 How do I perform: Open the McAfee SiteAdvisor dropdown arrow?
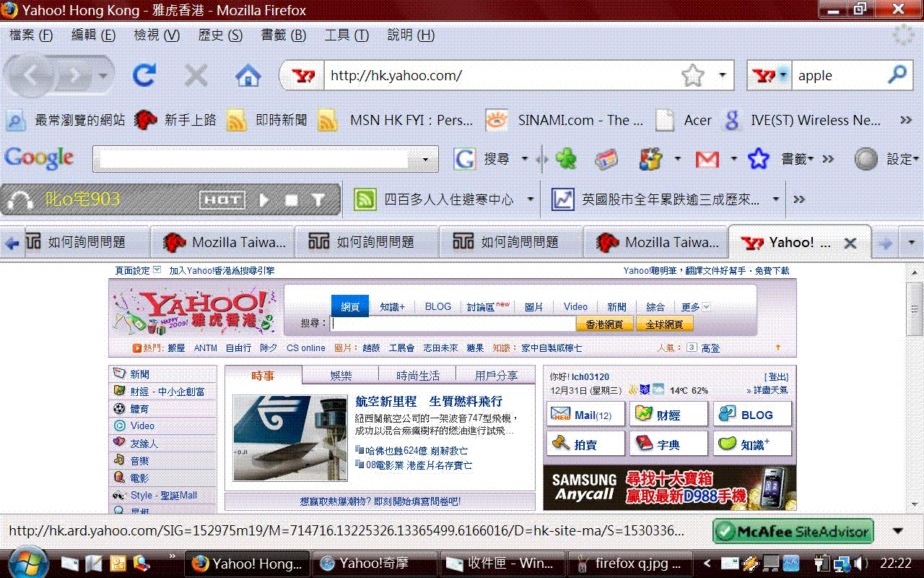pos(898,531)
